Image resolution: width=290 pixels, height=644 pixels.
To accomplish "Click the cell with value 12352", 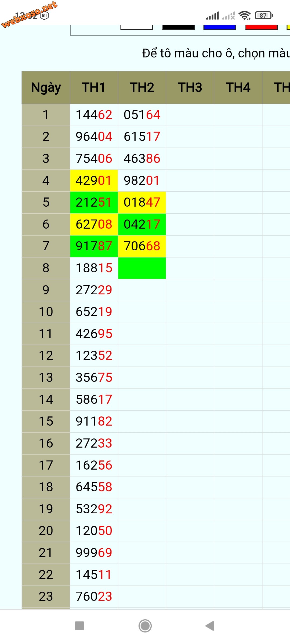I will coord(94,356).
